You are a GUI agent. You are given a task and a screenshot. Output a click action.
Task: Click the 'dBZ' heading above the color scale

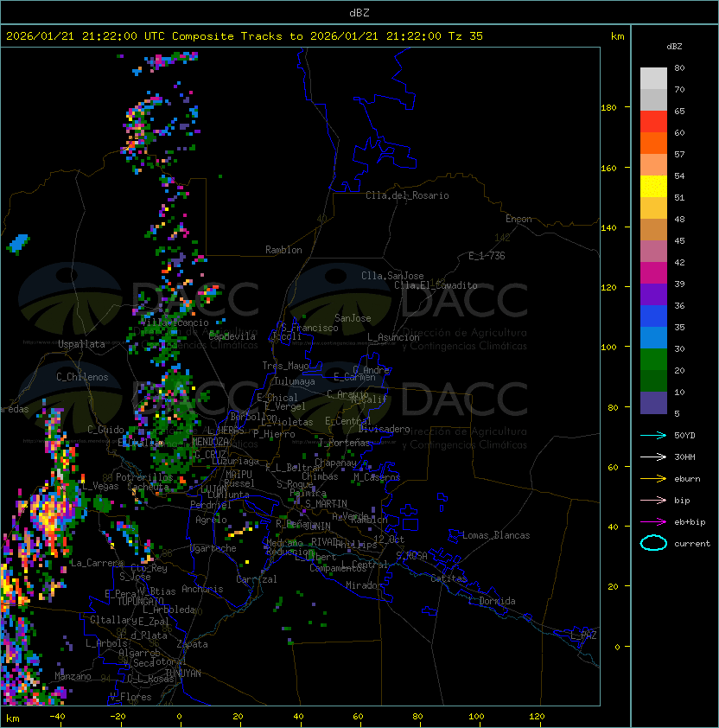coord(674,47)
